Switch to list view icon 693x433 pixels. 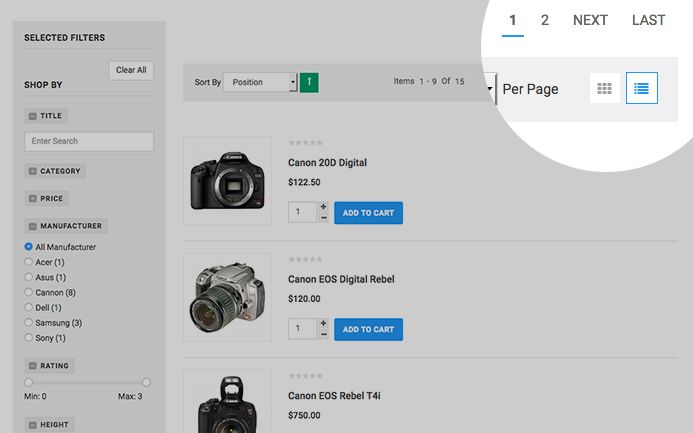coord(642,88)
